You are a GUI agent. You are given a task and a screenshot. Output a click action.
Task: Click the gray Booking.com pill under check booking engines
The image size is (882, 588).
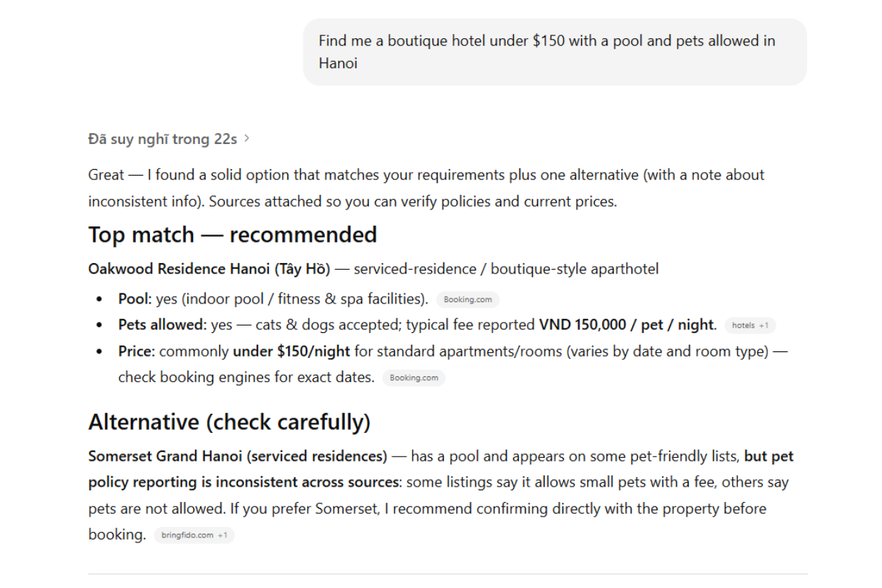(413, 377)
